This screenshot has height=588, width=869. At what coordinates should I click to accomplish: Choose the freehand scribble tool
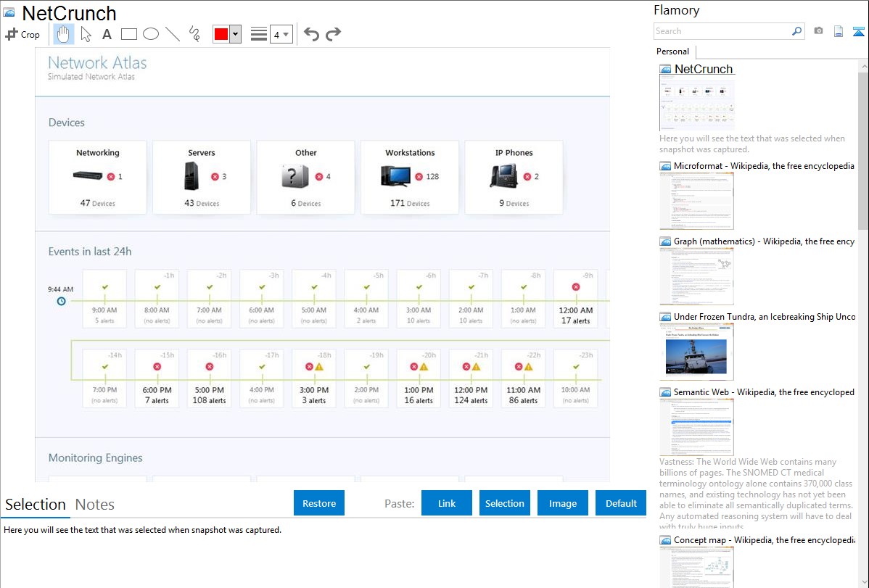pyautogui.click(x=194, y=34)
